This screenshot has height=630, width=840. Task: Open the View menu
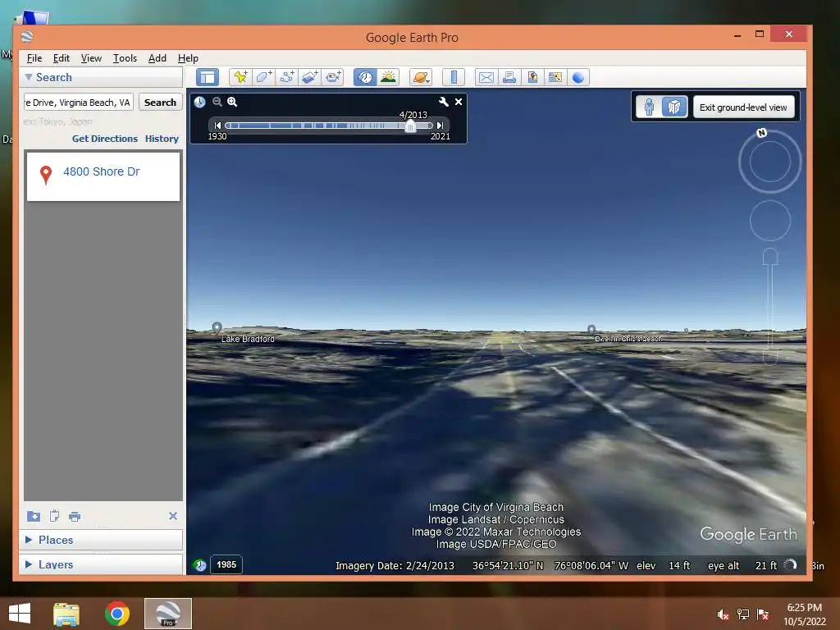(91, 58)
